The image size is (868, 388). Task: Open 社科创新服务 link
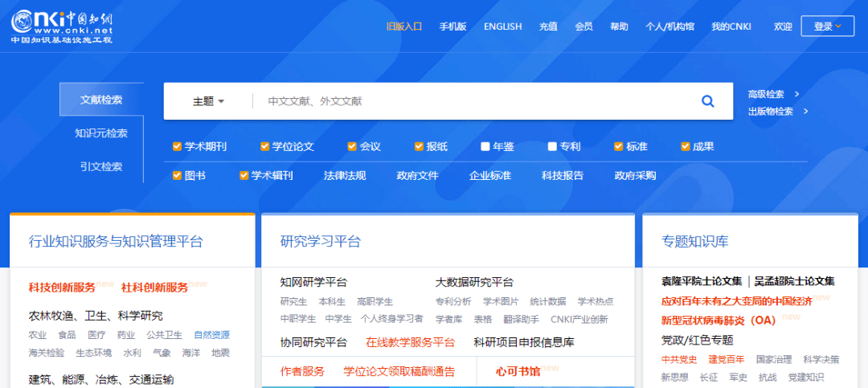click(154, 288)
